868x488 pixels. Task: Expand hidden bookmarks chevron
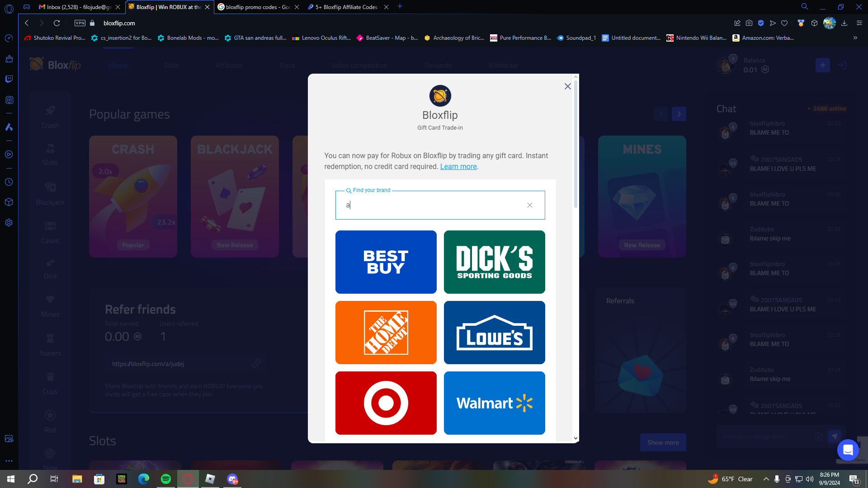(855, 38)
